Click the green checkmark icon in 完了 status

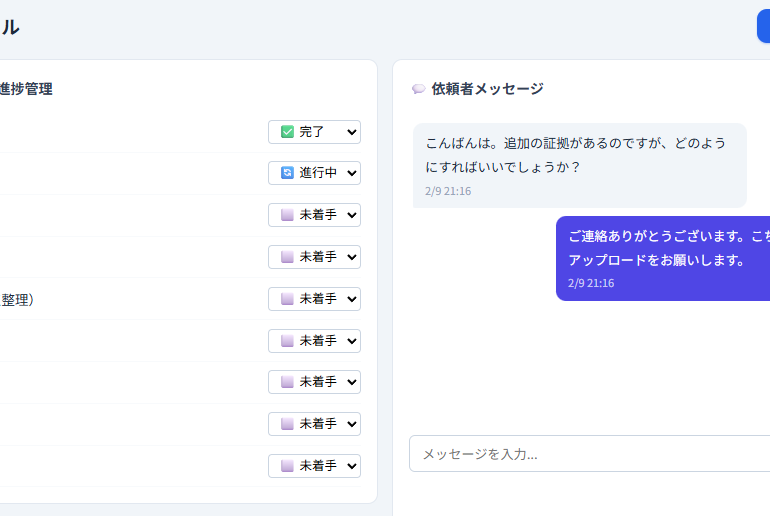click(x=287, y=132)
